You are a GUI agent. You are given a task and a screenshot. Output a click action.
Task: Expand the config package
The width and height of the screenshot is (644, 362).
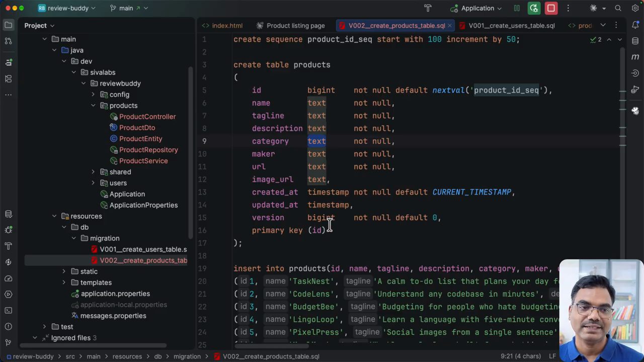[93, 95]
